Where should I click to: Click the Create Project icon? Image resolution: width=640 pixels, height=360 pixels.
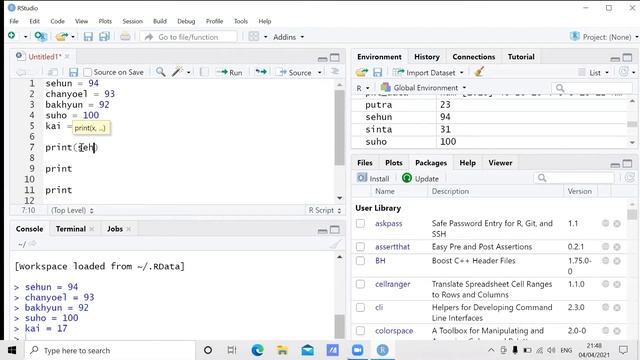click(40, 37)
